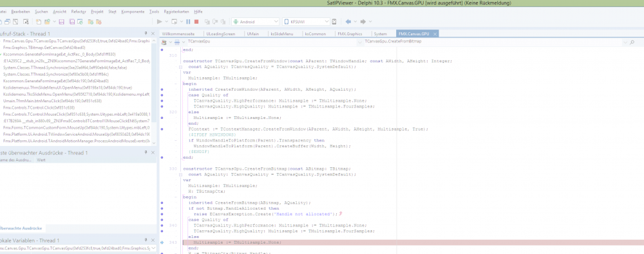Image resolution: width=644 pixels, height=254 pixels.
Task: Switch to the ULoadingScreen tab
Action: click(221, 33)
